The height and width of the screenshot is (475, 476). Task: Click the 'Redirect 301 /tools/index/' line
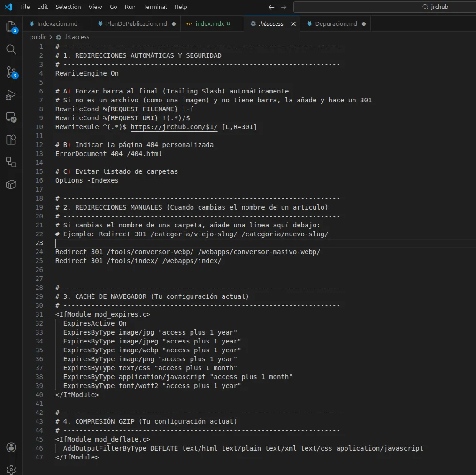138,261
